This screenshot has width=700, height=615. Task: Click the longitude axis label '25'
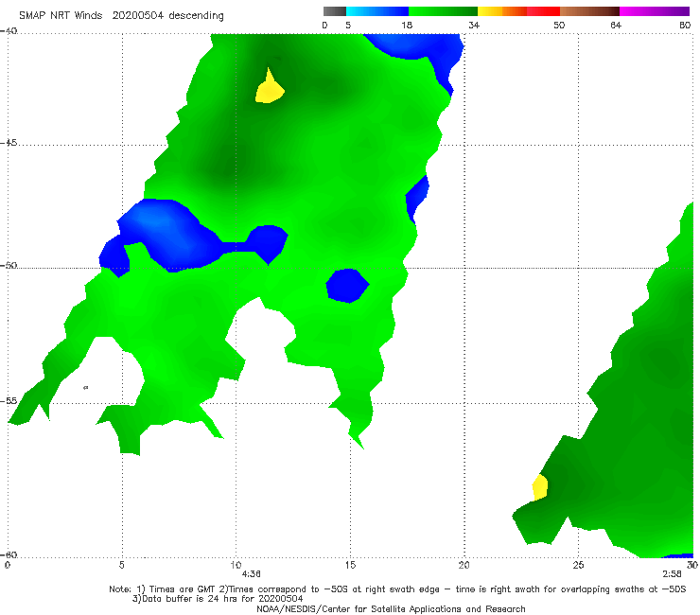[578, 565]
